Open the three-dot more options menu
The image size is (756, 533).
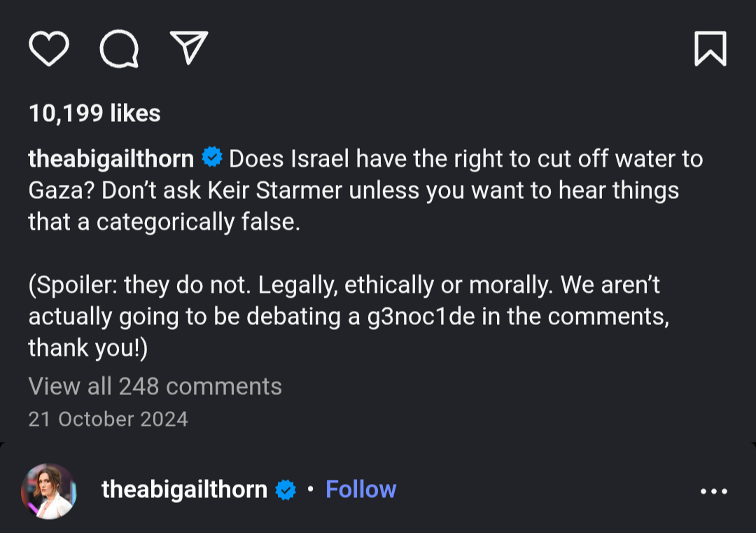[713, 491]
